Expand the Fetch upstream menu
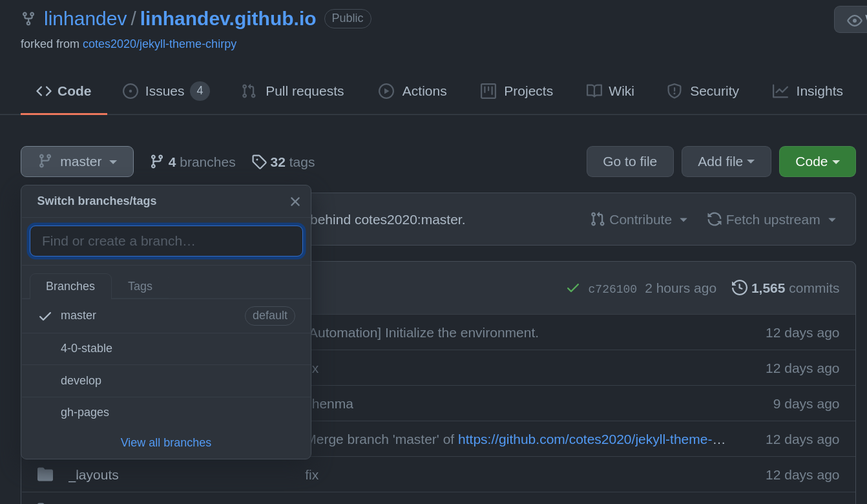Image resolution: width=867 pixels, height=504 pixels. click(x=772, y=220)
